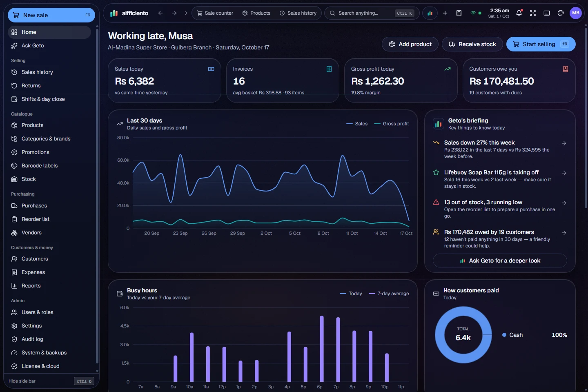
Task: Open License & cloud page
Action: [49, 366]
